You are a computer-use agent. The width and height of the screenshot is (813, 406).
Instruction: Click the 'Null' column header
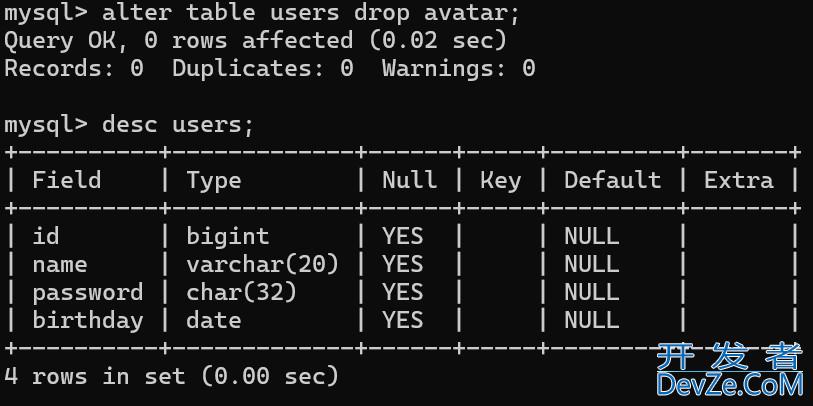(409, 180)
